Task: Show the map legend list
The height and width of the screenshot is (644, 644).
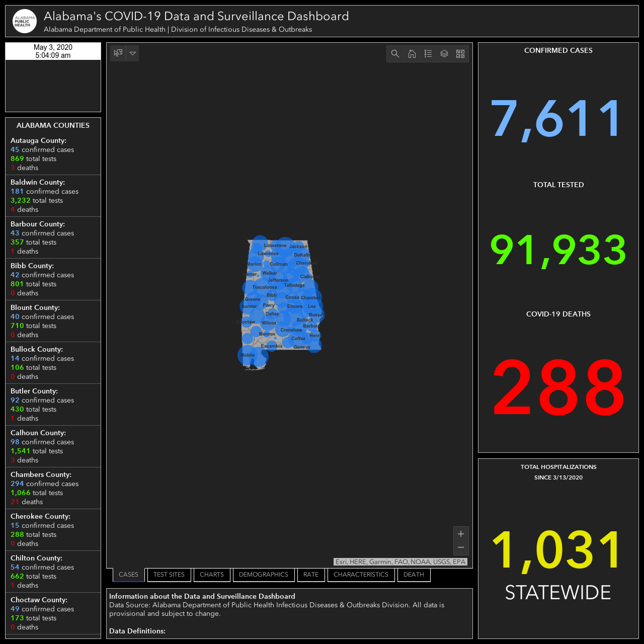Action: [x=428, y=54]
